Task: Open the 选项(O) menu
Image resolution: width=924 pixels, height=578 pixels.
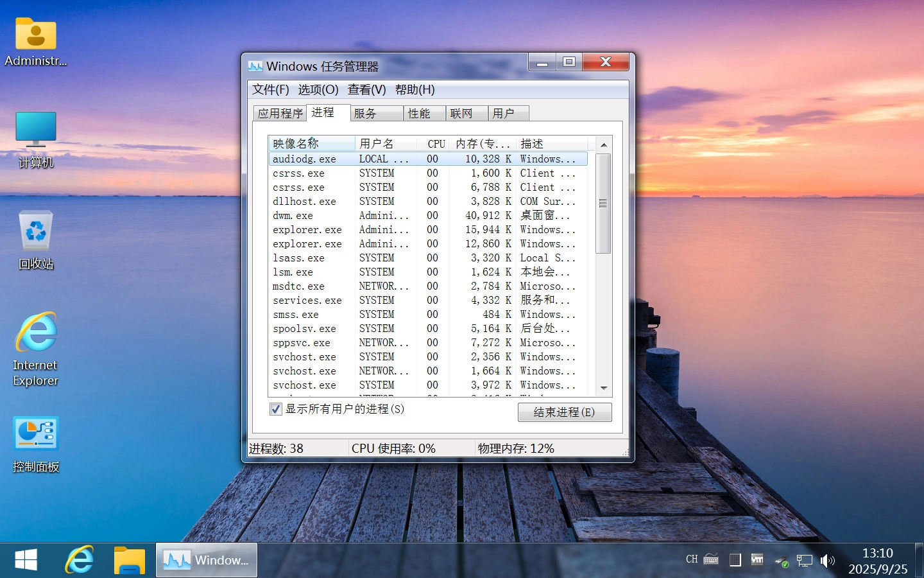Action: click(318, 90)
